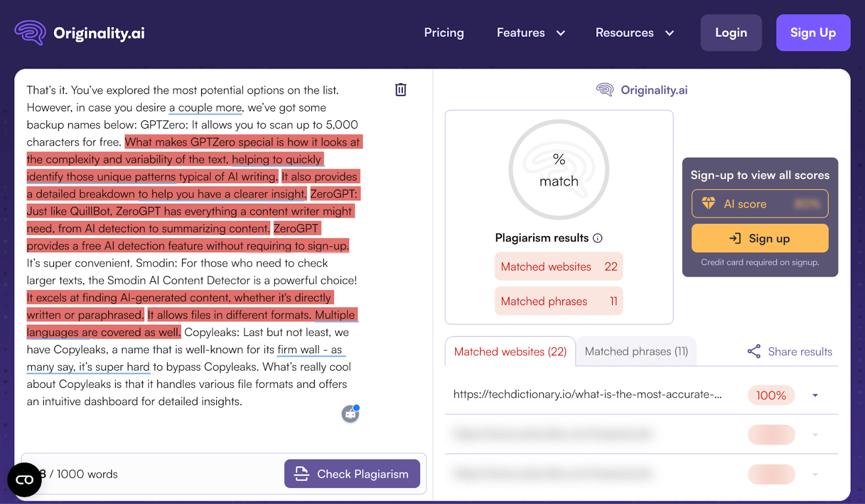Click the Matched websites 22 summary box
This screenshot has width=865, height=504.
pyautogui.click(x=558, y=266)
